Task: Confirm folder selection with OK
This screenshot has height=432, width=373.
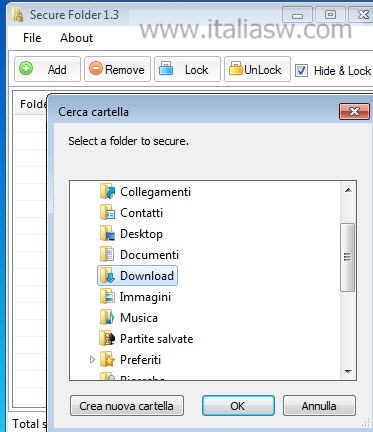Action: point(238,406)
